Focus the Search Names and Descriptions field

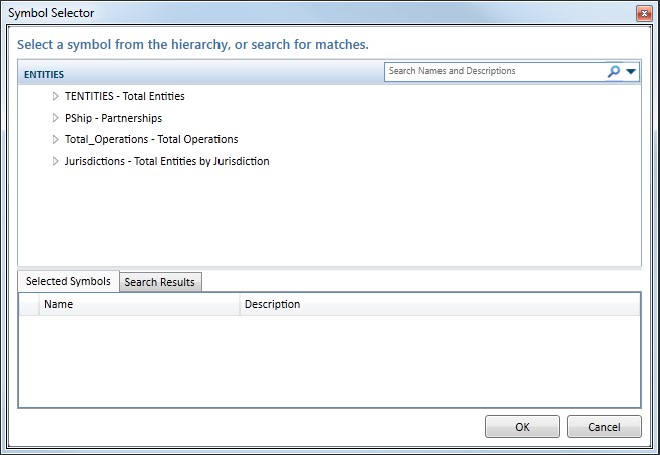tap(494, 72)
